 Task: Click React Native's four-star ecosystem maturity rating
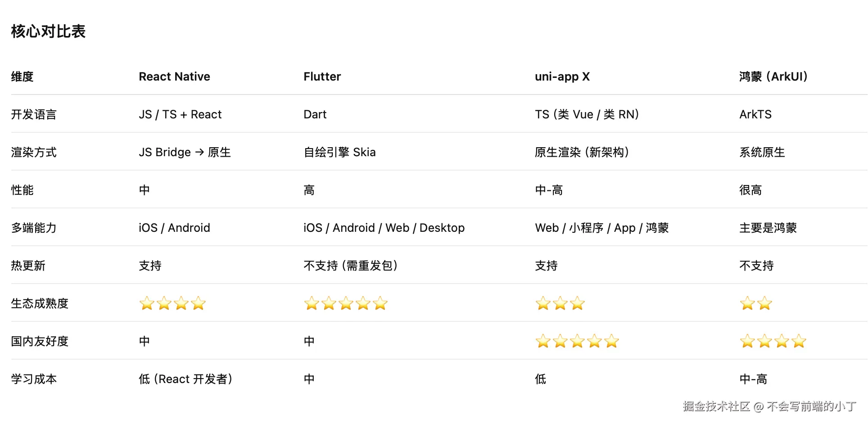coord(172,303)
